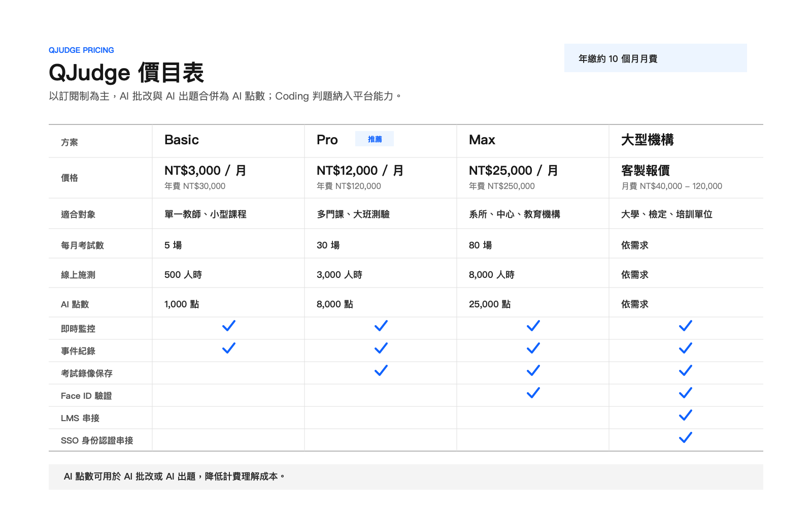The width and height of the screenshot is (812, 508).
Task: Click the Pro checkmark for 考試錄像保存
Action: pos(381,370)
